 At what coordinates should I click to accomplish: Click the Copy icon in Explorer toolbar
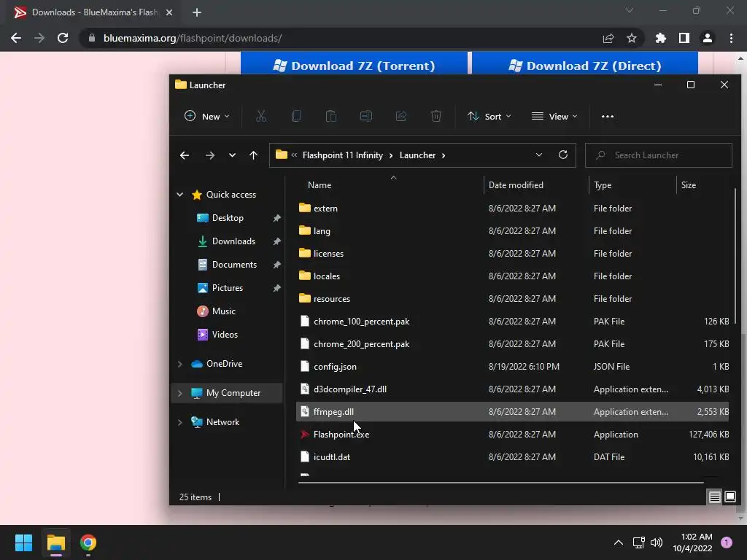click(296, 116)
